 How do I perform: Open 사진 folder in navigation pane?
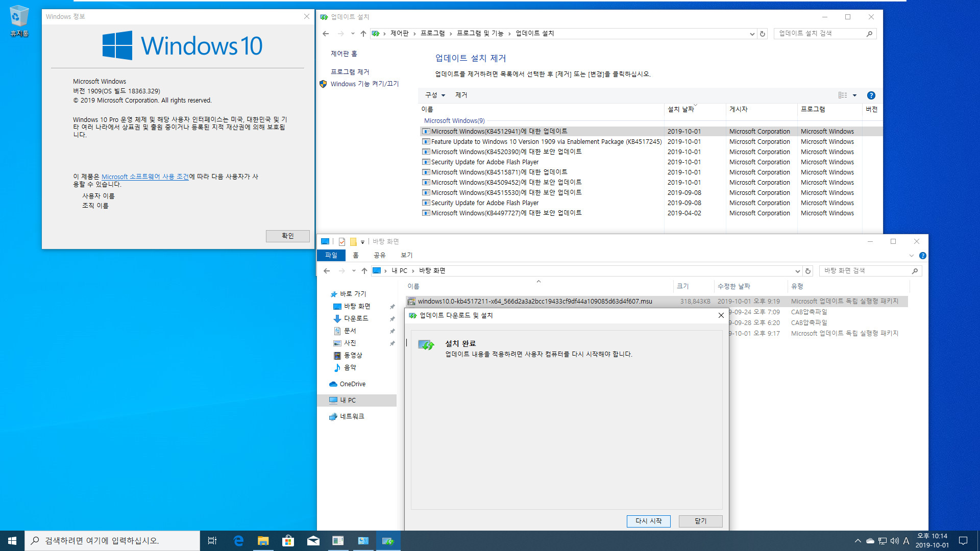[350, 343]
